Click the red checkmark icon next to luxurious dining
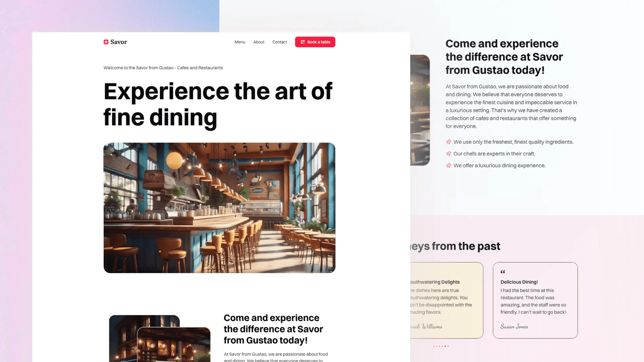This screenshot has width=644, height=362. [x=448, y=165]
